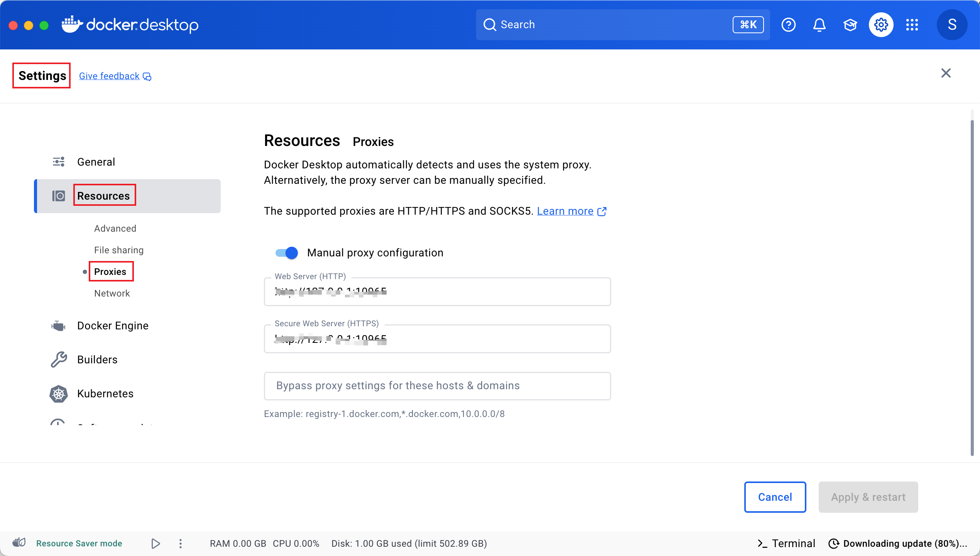
Task: Click the update download clock icon
Action: pyautogui.click(x=833, y=544)
